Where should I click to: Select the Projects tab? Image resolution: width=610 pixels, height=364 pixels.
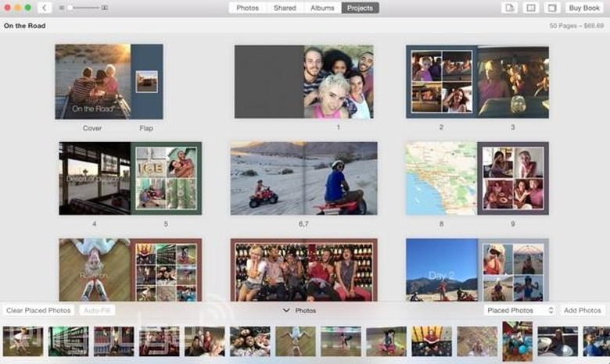point(360,8)
